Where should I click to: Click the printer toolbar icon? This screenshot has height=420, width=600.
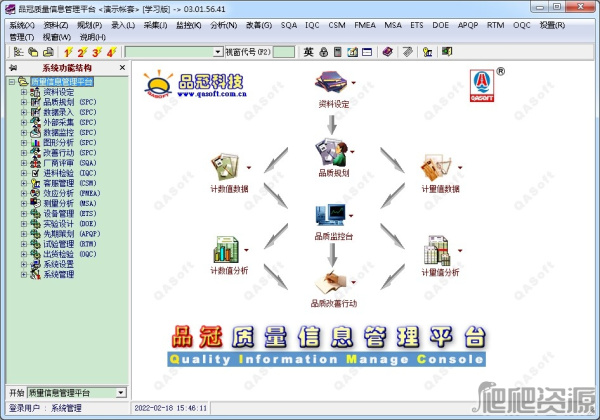coord(48,52)
